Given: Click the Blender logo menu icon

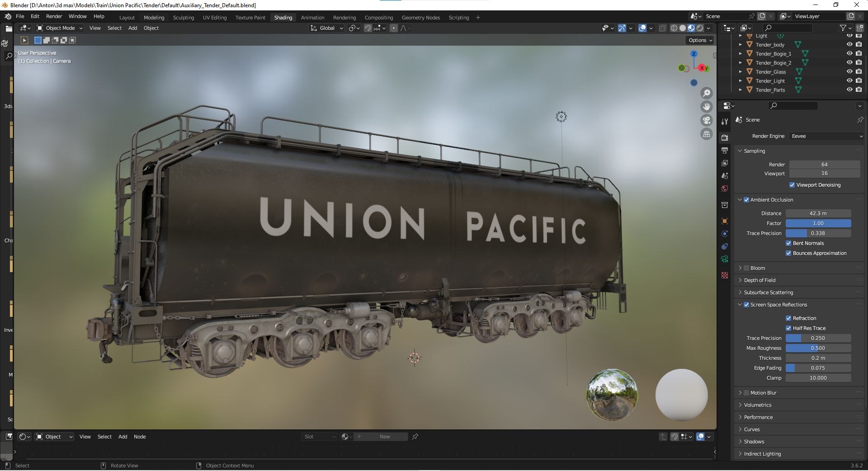Looking at the screenshot, I should click(x=8, y=16).
